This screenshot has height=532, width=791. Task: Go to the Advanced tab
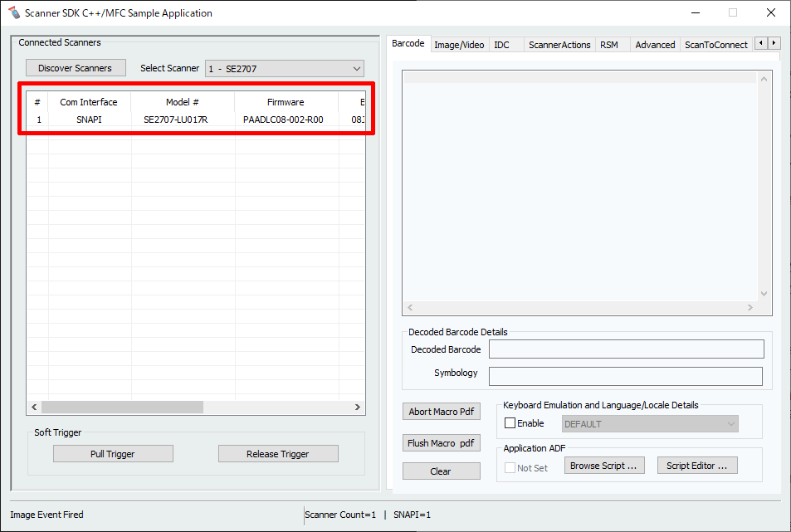click(x=655, y=45)
